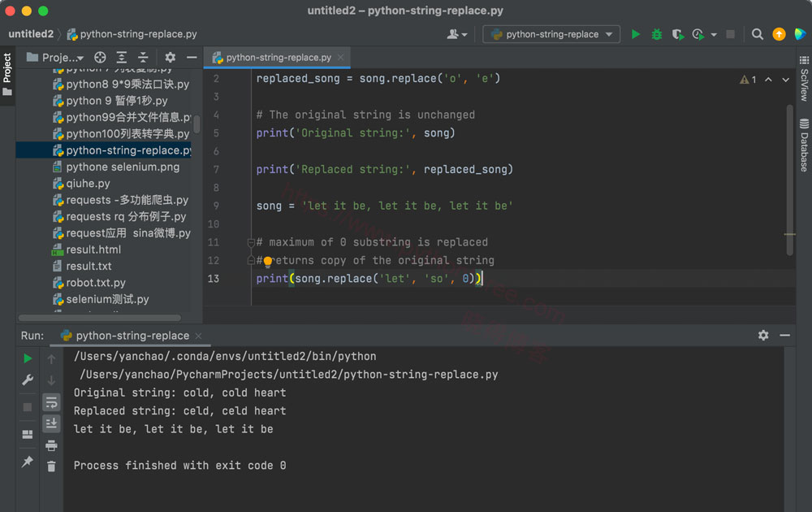Click the project tree vertical scrollbar

pyautogui.click(x=197, y=124)
